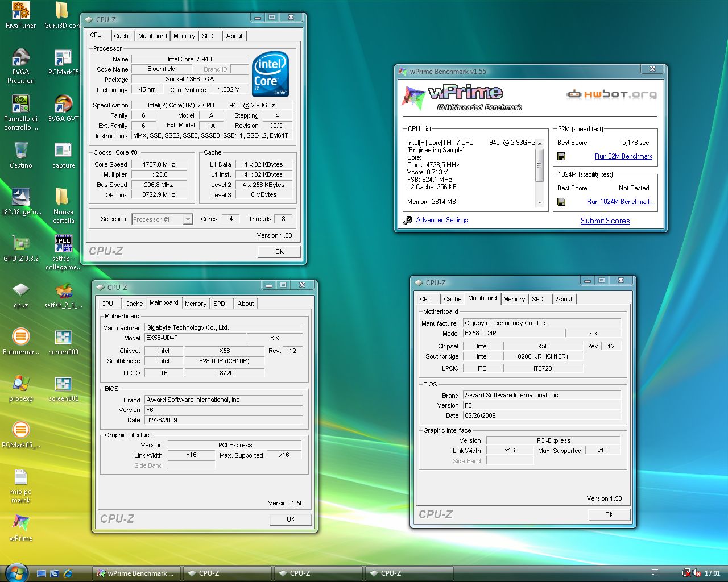
Task: Click the 5,178 sec best score text
Action: coord(635,143)
